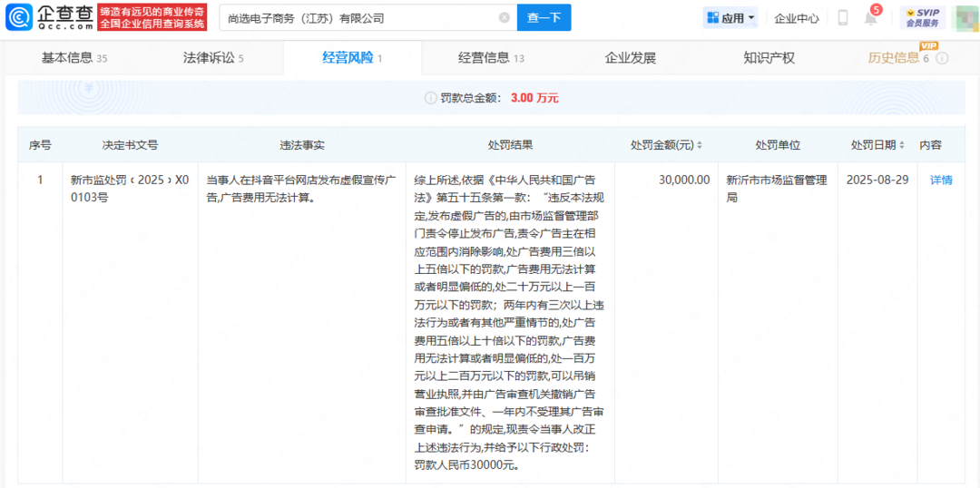This screenshot has height=488, width=980.
Task: Clear the search box with the X icon
Action: pyautogui.click(x=504, y=17)
